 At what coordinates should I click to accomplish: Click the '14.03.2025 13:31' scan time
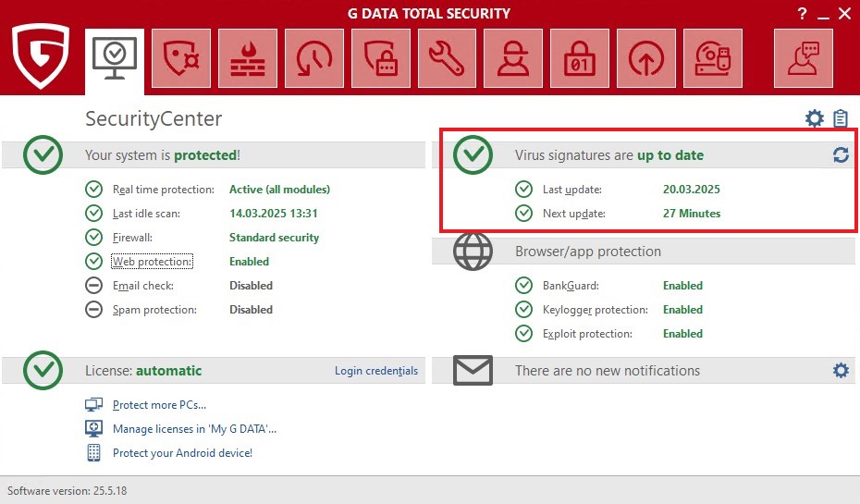point(273,214)
